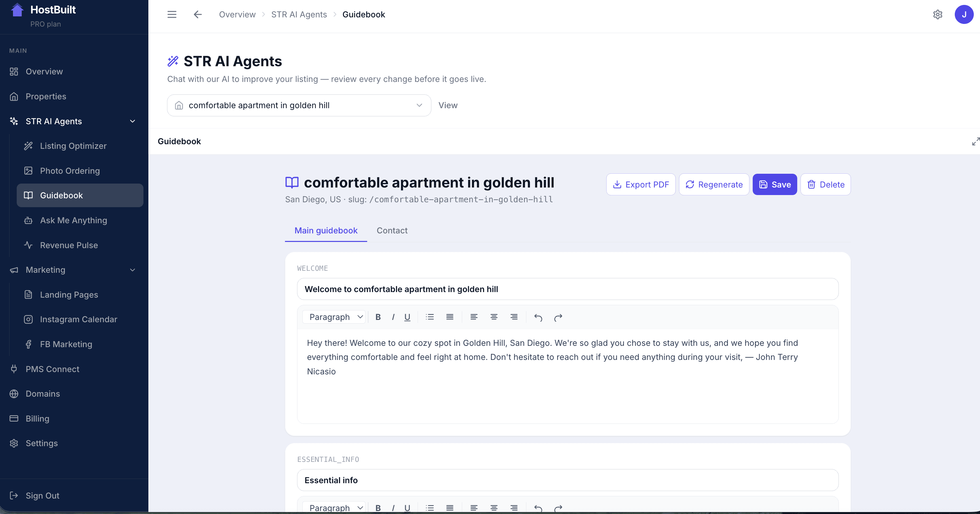Insert bullet list in Welcome editor

(430, 317)
